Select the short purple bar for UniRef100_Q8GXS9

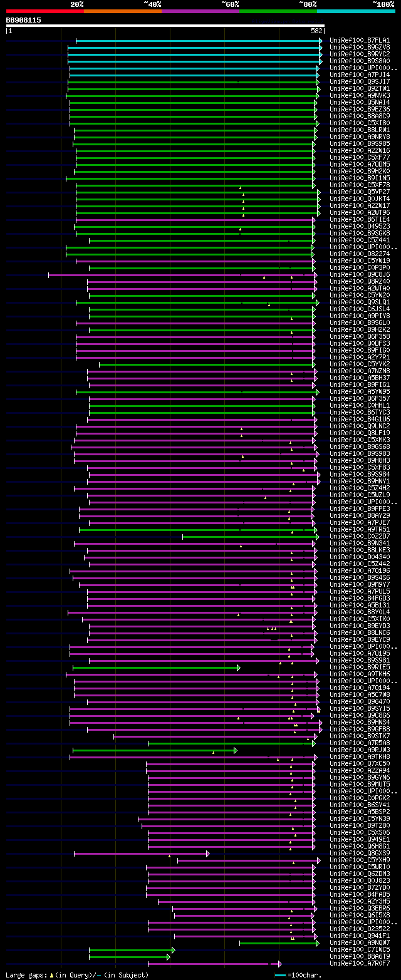tap(142, 854)
